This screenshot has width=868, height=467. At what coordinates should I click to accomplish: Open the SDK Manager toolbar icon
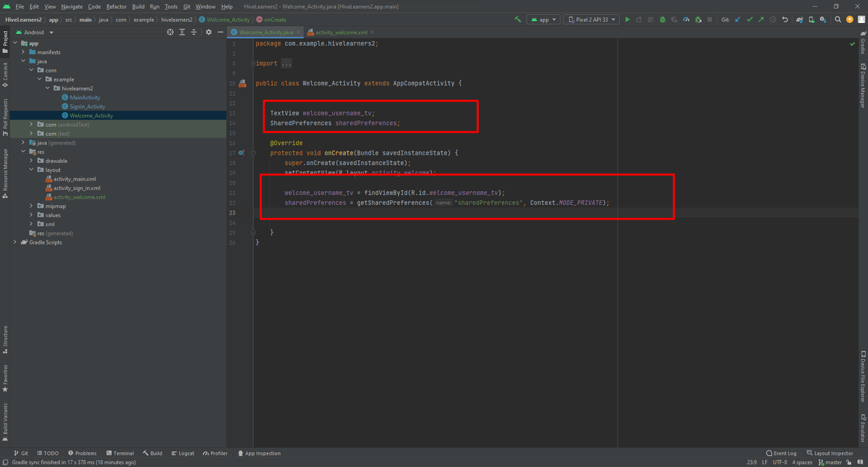pyautogui.click(x=823, y=20)
